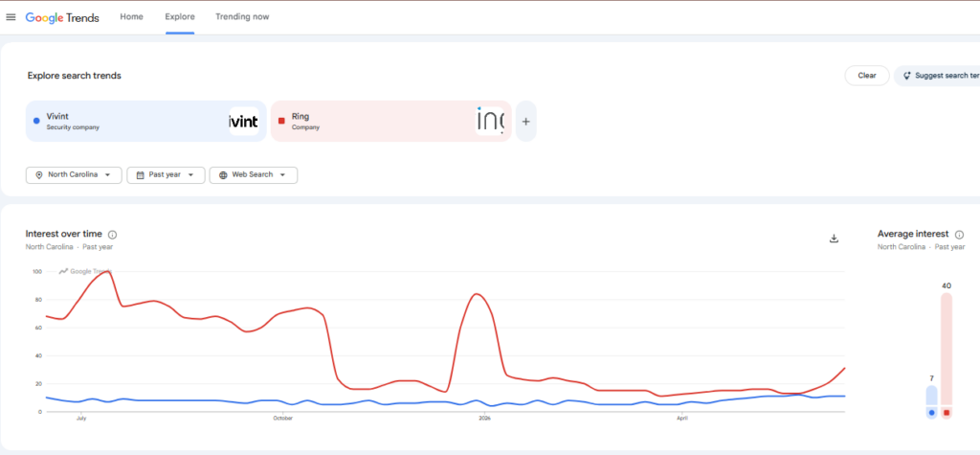Click the October axis label
Image resolution: width=980 pixels, height=455 pixels.
(x=283, y=418)
